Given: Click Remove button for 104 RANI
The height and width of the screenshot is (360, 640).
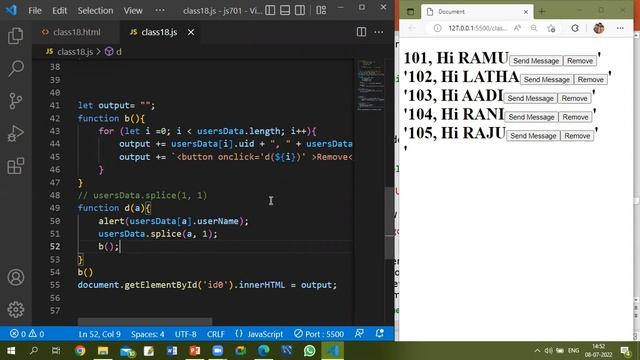Looking at the screenshot, I should click(x=575, y=117).
